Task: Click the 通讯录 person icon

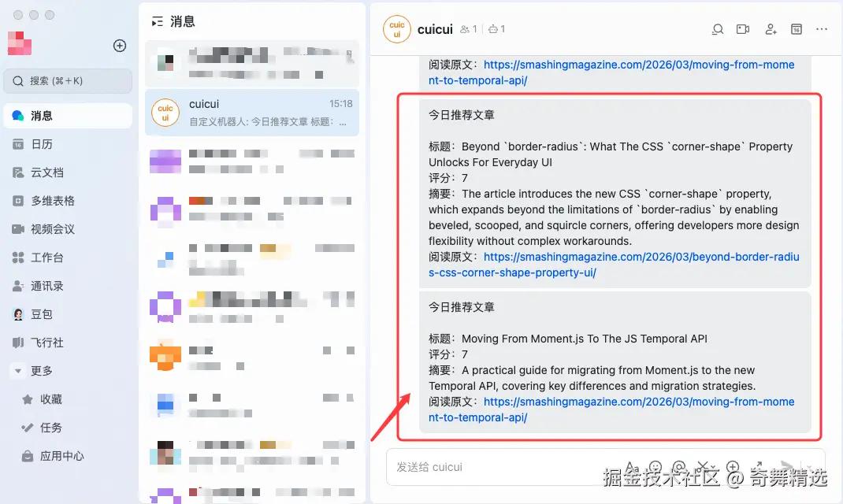Action: (18, 286)
